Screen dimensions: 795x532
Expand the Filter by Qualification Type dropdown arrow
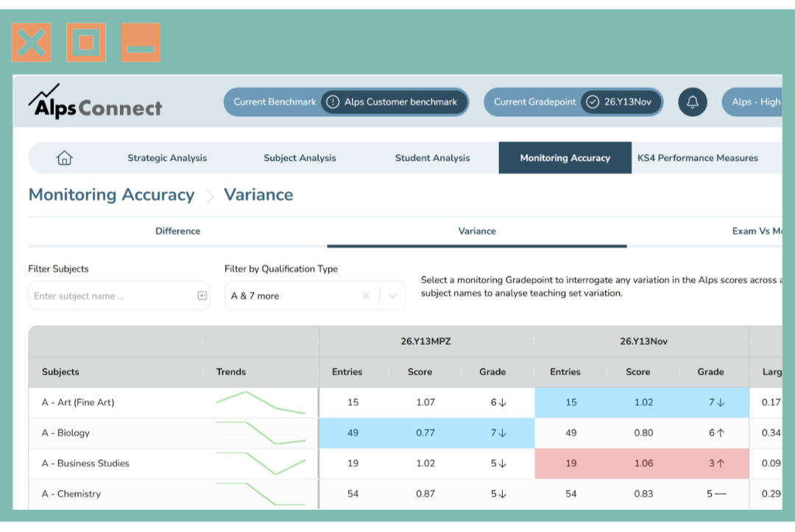point(392,296)
